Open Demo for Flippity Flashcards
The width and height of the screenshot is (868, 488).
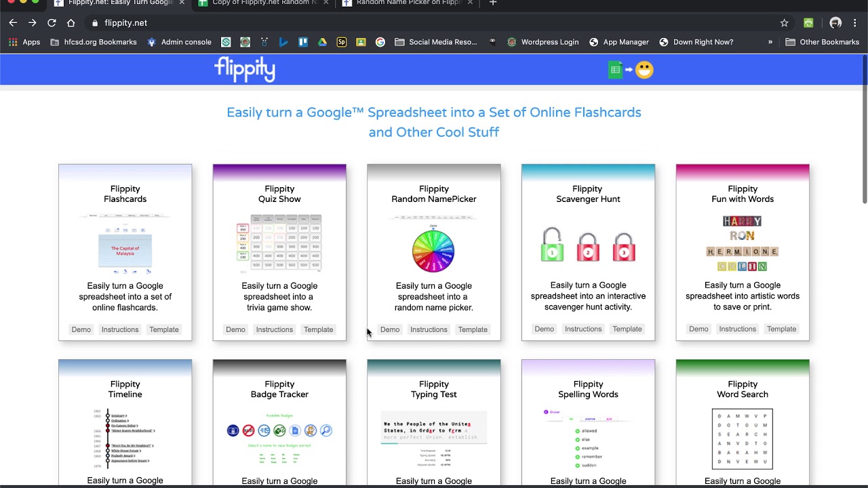tap(81, 329)
